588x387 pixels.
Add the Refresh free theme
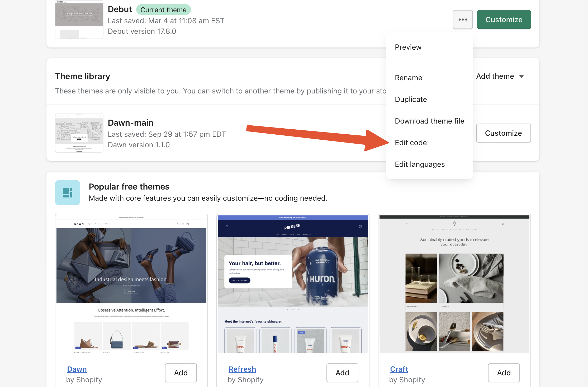[x=342, y=372]
